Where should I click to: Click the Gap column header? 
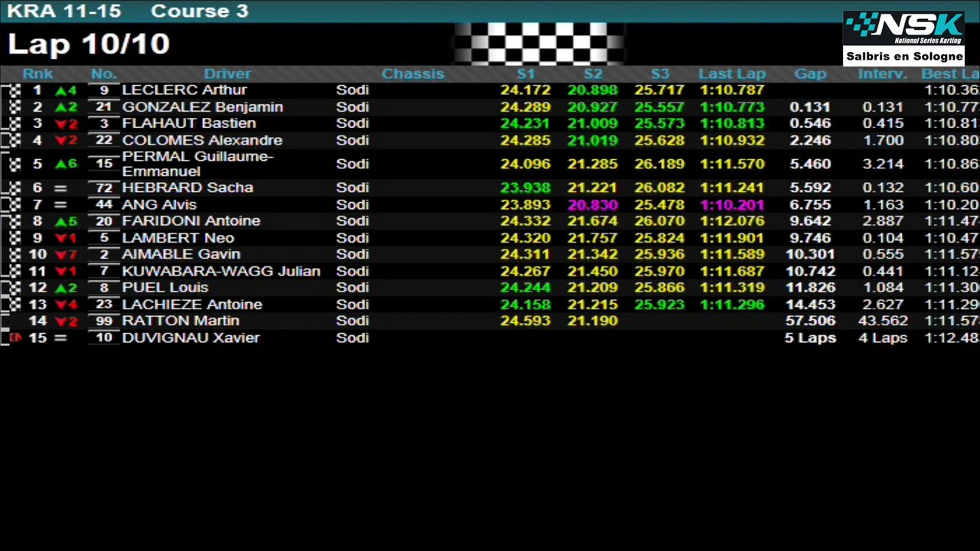click(x=810, y=74)
